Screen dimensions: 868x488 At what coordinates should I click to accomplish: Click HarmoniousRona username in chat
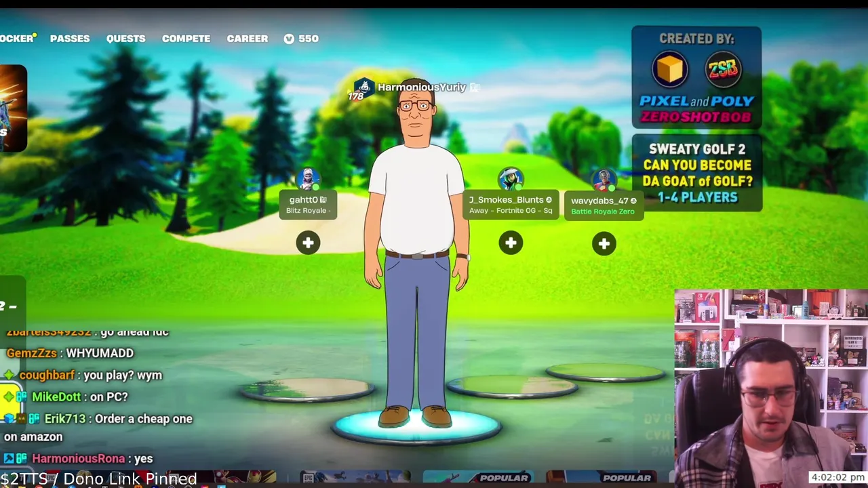click(79, 459)
